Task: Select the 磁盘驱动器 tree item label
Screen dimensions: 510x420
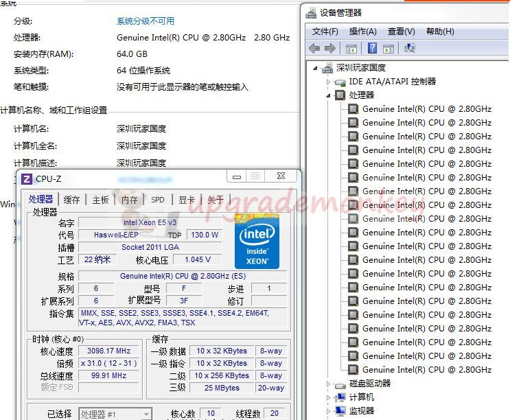Action: click(370, 384)
